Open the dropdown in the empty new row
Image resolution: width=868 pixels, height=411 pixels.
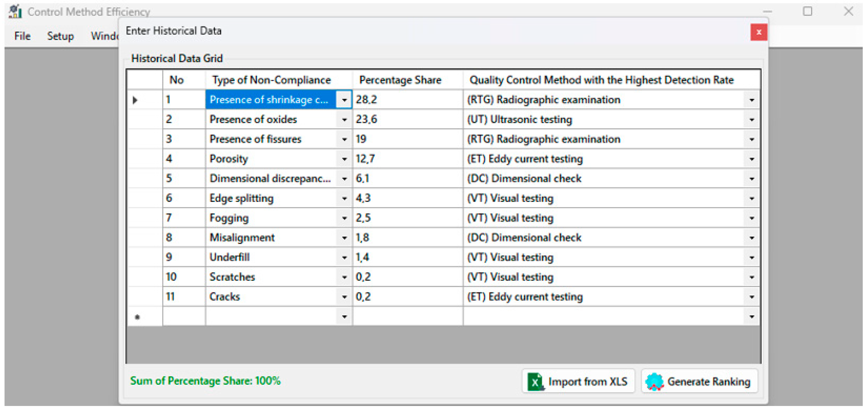pyautogui.click(x=344, y=317)
